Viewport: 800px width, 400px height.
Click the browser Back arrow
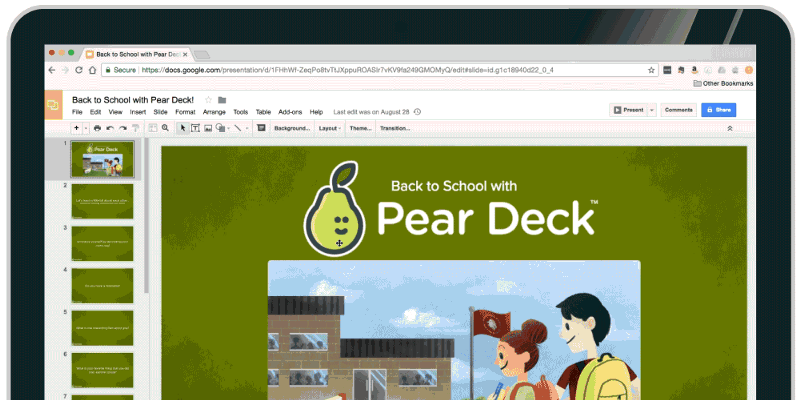52,70
